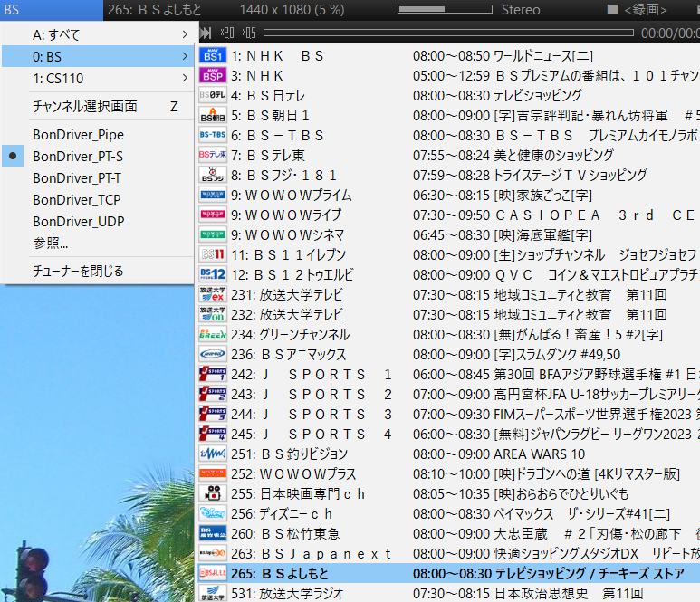Select J SPORTS 1 logo icon
700x602 pixels.
pyautogui.click(x=213, y=375)
